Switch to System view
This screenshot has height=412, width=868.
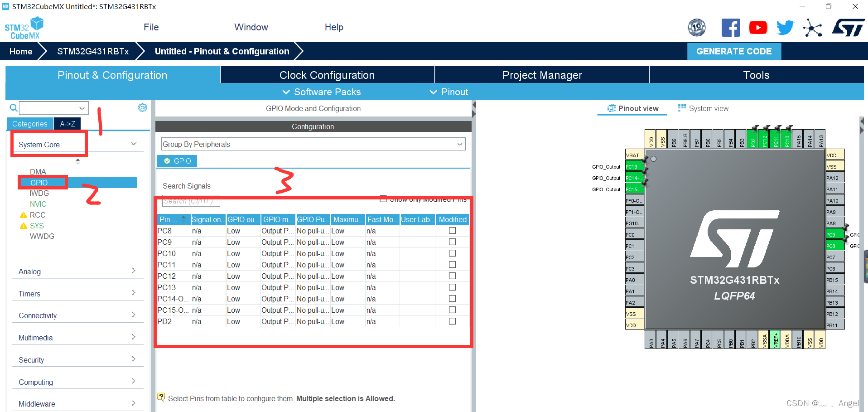[703, 108]
